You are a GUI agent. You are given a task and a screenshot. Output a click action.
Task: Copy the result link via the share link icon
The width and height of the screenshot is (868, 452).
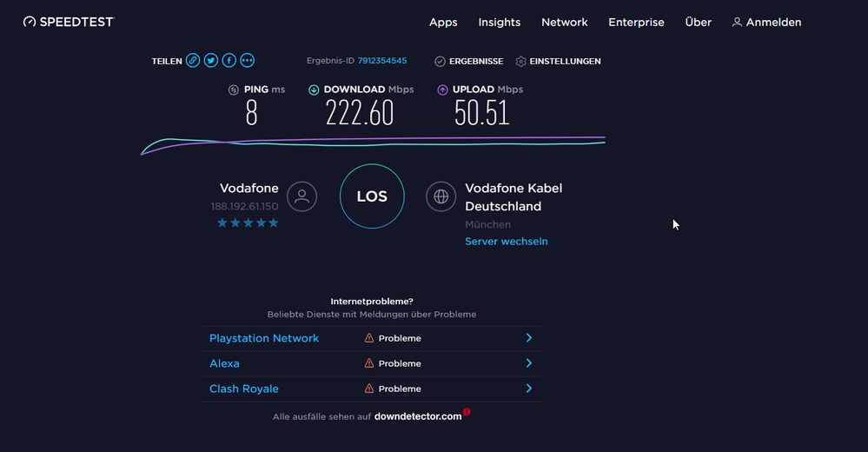point(193,61)
